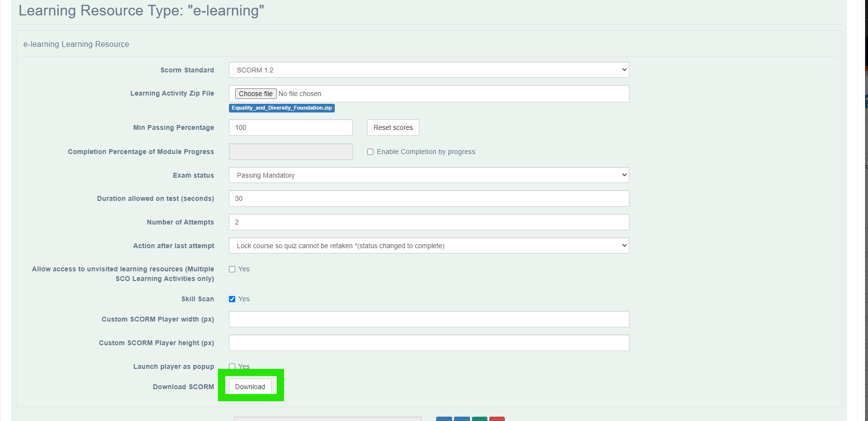Click the Duration allowed on test field
The image size is (868, 421).
point(429,198)
